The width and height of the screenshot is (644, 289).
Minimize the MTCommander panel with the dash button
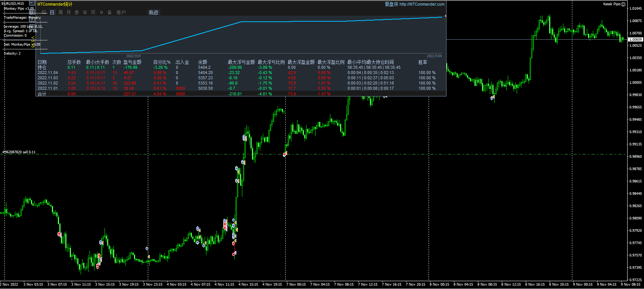point(32,3)
